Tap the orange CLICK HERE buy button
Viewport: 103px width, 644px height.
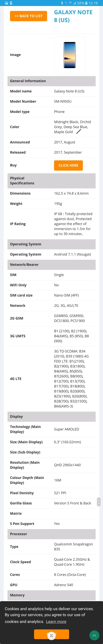[68, 165]
